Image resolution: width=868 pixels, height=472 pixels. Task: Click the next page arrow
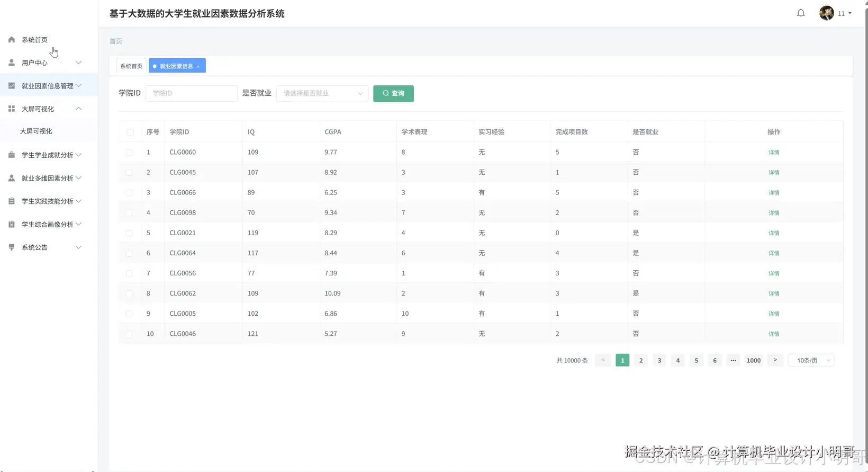pos(775,360)
